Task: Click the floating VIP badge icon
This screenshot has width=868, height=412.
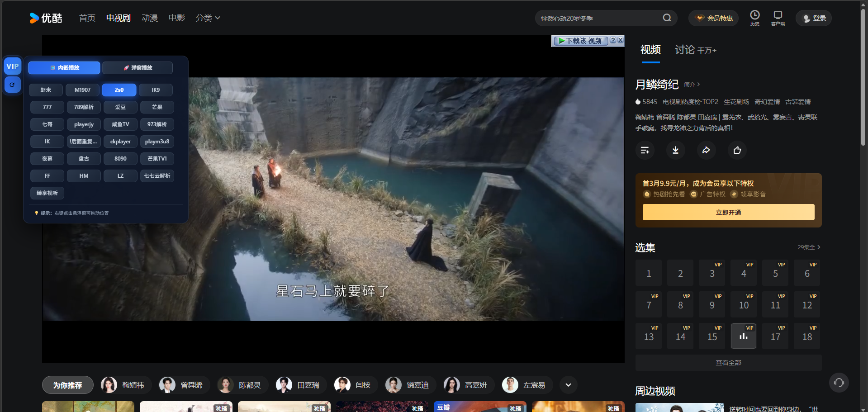Action: point(13,66)
